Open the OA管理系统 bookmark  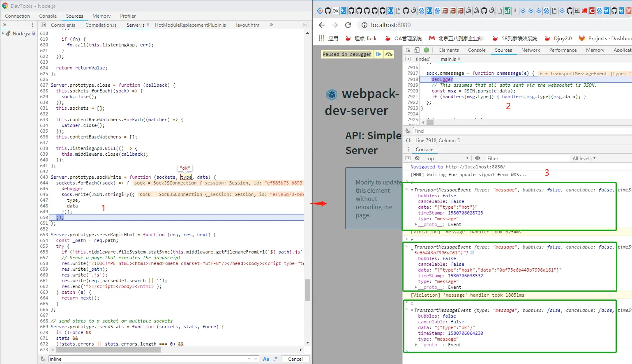coord(404,38)
